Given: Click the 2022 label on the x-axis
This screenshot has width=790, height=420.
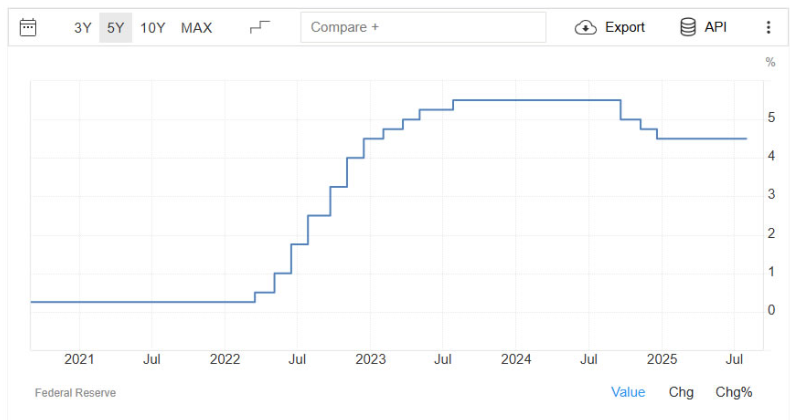Looking at the screenshot, I should pyautogui.click(x=225, y=359).
